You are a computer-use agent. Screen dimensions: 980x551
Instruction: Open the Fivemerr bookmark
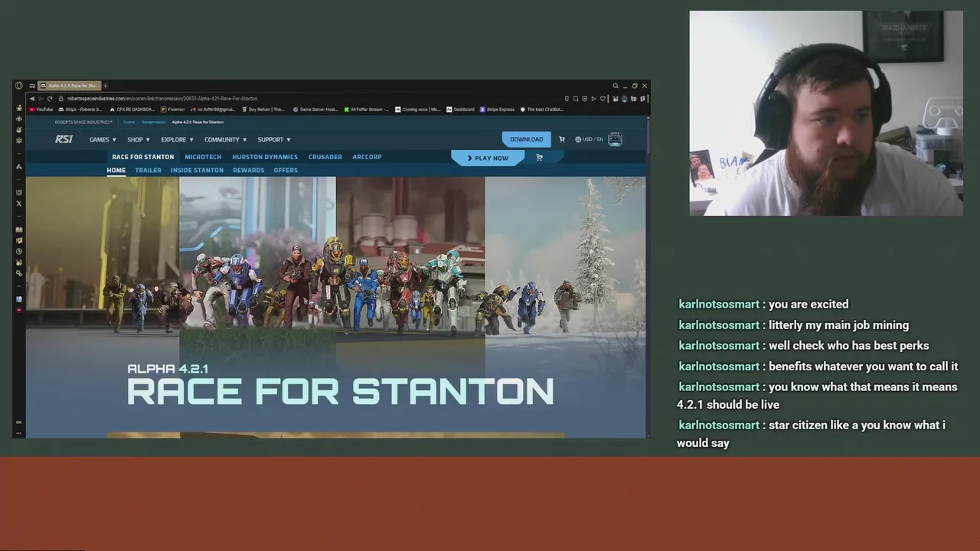pos(173,109)
